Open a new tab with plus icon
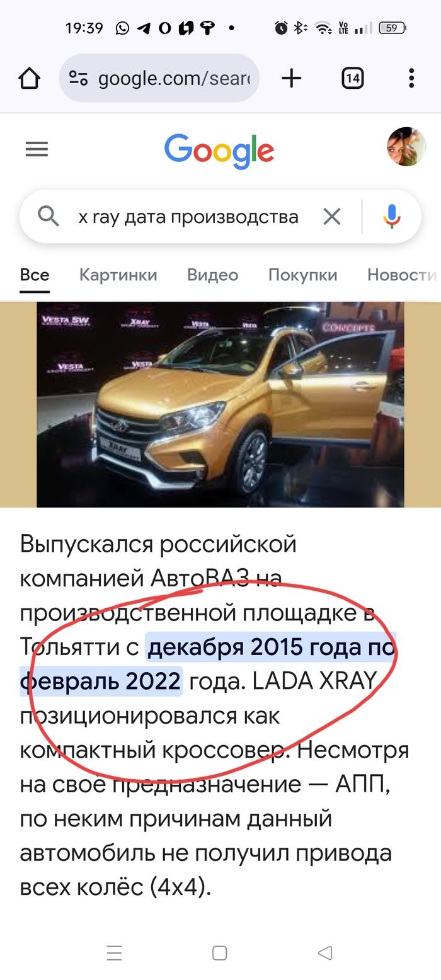This screenshot has height=980, width=441. [x=291, y=78]
